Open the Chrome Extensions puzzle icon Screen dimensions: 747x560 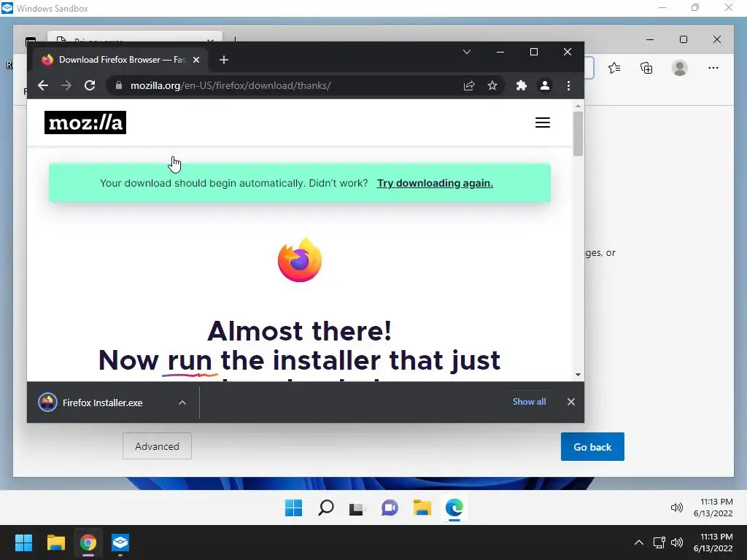click(521, 86)
